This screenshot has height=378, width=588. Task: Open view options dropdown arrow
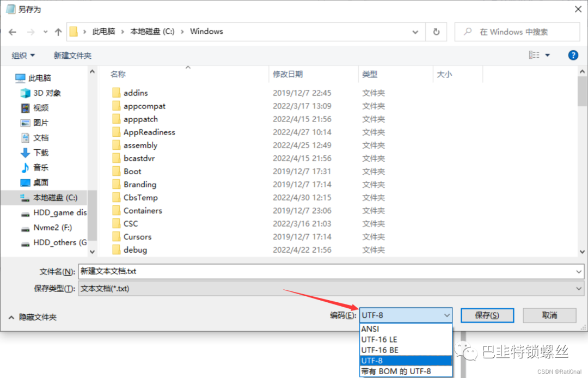(548, 55)
